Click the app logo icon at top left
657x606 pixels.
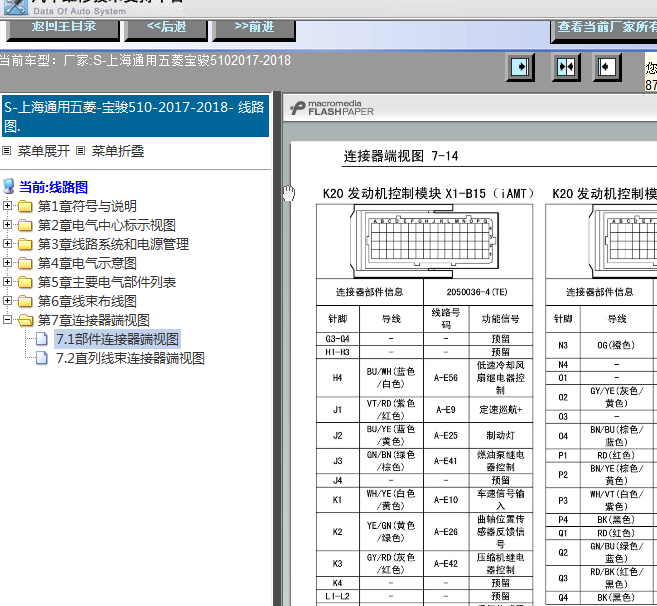(16, 7)
